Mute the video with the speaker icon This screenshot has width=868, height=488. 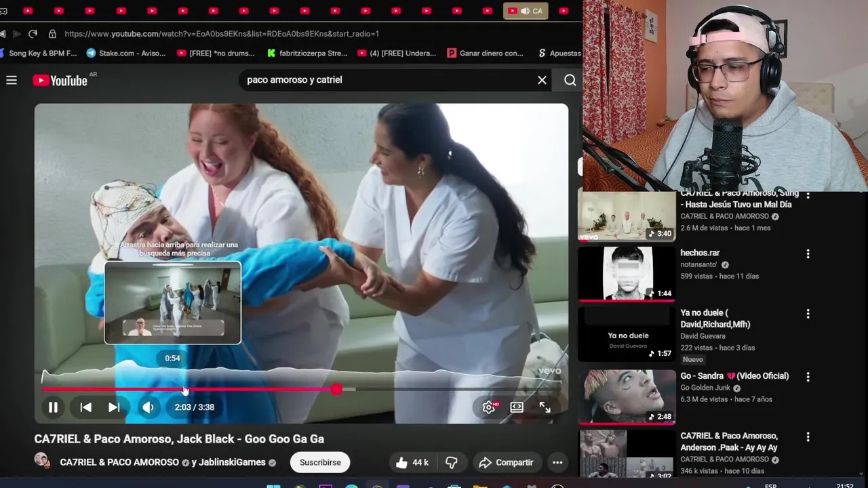[148, 407]
